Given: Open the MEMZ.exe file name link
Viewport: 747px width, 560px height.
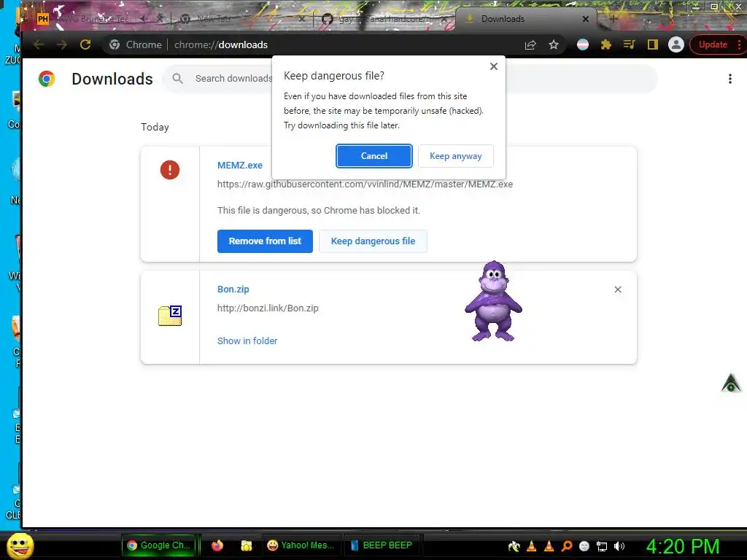Looking at the screenshot, I should (x=239, y=166).
